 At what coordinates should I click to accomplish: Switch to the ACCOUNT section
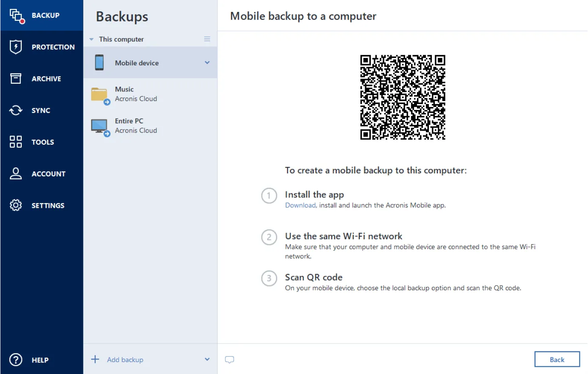pos(49,174)
